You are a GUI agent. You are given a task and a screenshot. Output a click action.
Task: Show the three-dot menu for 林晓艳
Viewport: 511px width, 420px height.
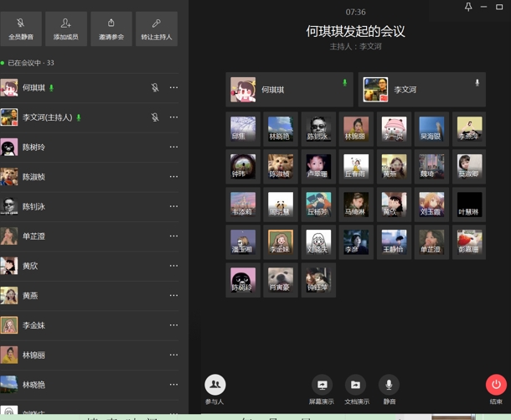(173, 385)
